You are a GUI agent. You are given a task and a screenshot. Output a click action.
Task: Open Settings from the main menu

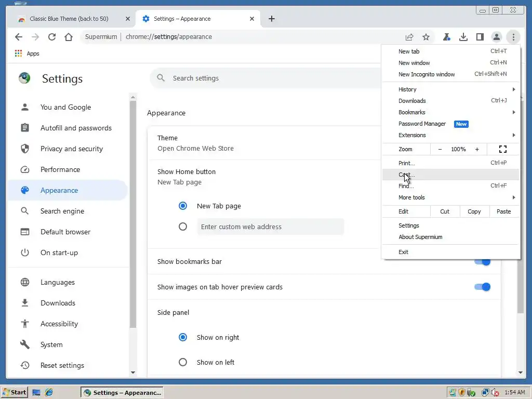click(450, 225)
